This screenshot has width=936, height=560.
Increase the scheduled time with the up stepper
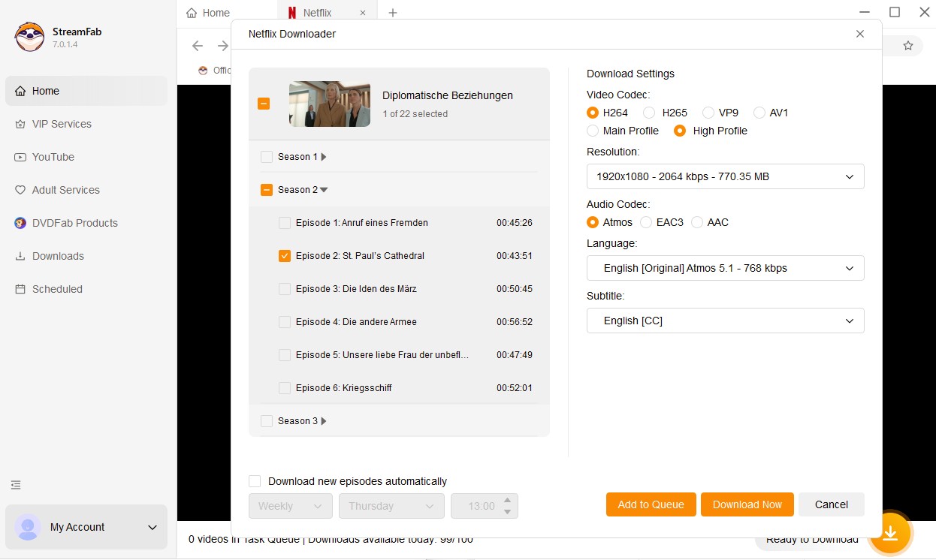click(507, 501)
